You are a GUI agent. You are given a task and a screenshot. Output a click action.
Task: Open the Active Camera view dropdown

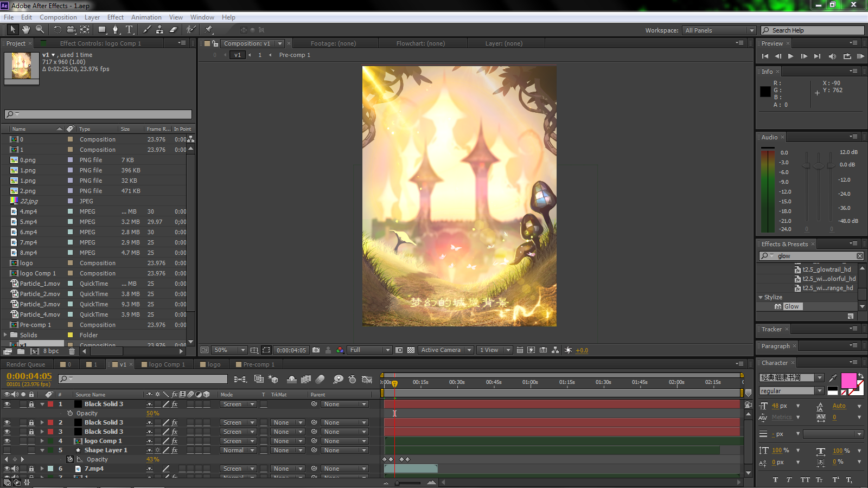[446, 350]
